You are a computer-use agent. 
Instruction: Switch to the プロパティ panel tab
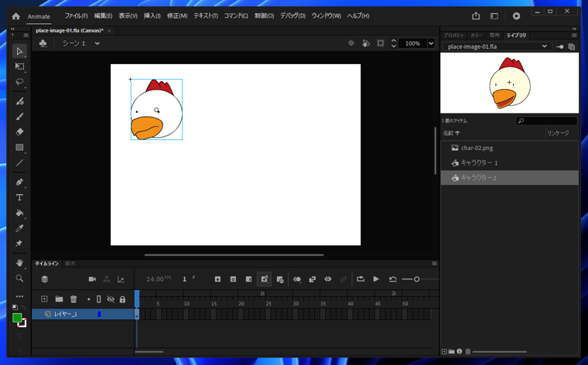click(453, 35)
